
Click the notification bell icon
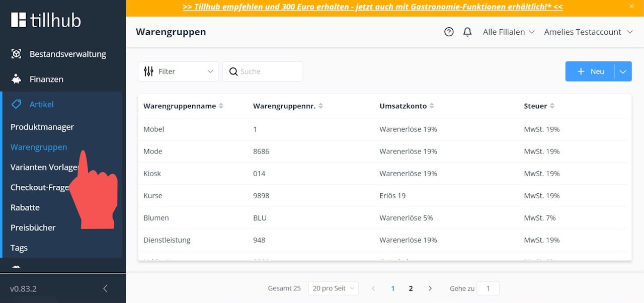click(467, 31)
